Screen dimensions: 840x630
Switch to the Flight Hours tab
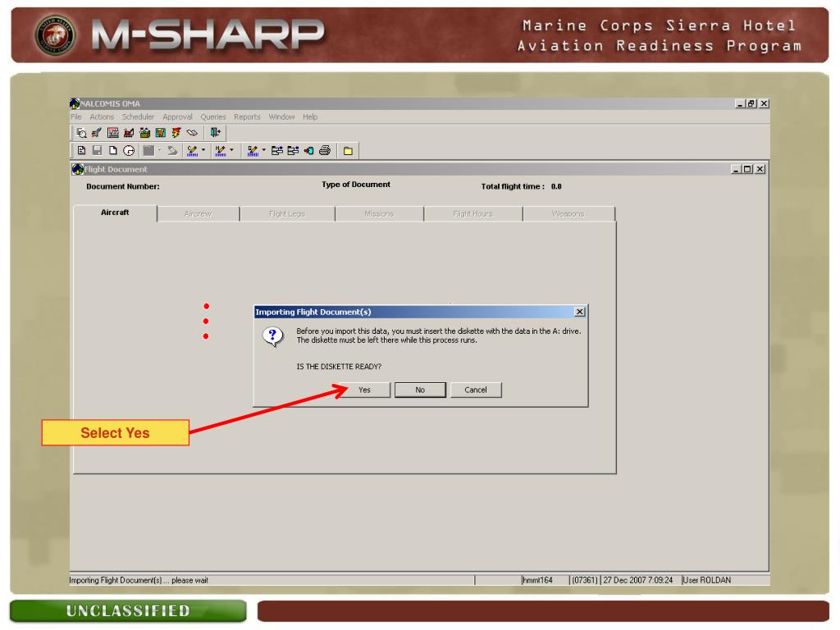coord(473,214)
